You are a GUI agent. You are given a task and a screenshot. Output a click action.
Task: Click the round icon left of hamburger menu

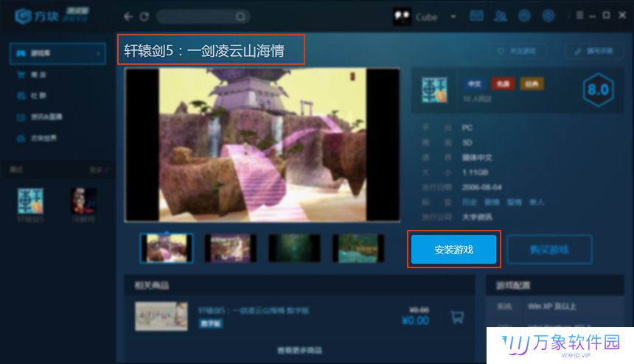548,16
